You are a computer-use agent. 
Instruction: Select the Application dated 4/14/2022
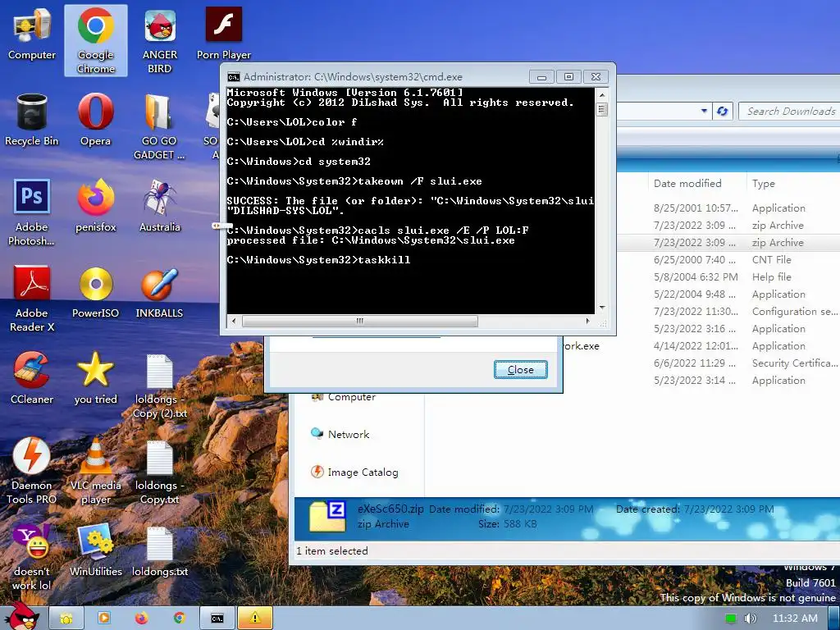click(701, 346)
